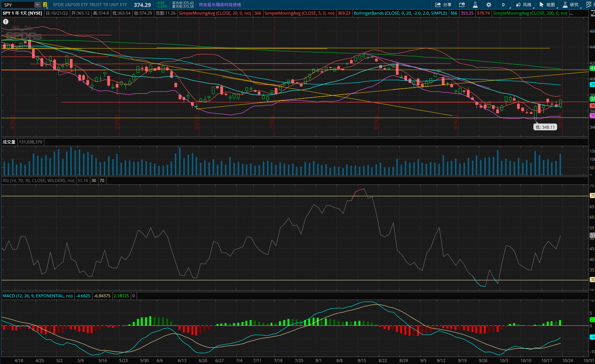This screenshot has width=595, height=364.
Task: Click the MACD histogram value 2.18125
Action: coord(122,296)
